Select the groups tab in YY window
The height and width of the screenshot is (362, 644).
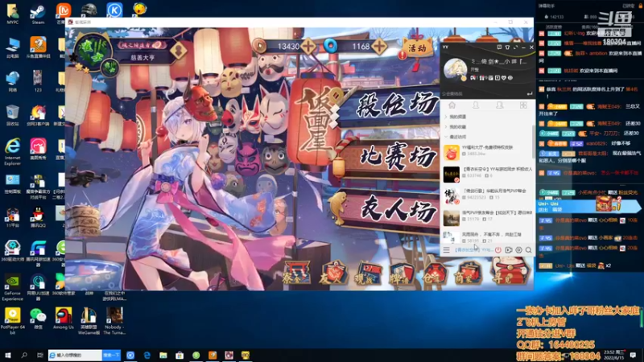(x=499, y=105)
